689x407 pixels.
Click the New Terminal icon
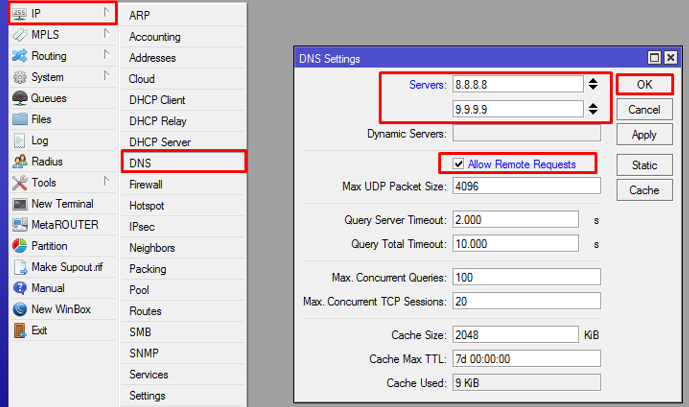(20, 204)
